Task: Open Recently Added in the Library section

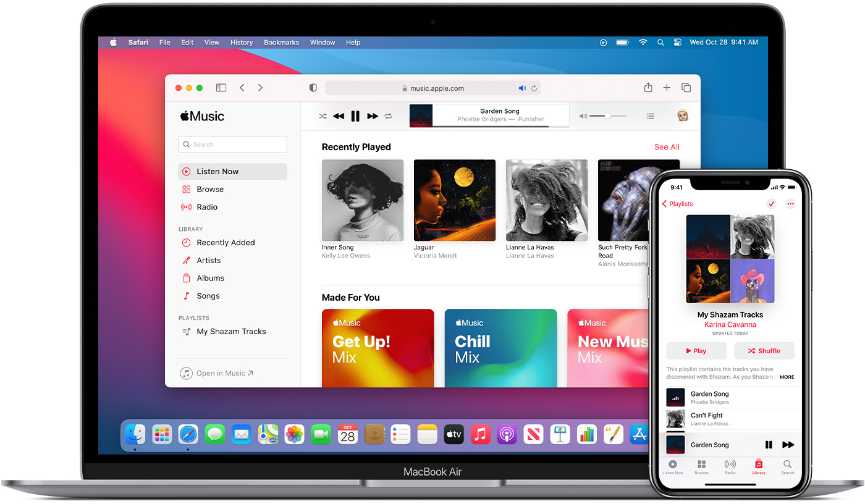Action: (x=226, y=242)
